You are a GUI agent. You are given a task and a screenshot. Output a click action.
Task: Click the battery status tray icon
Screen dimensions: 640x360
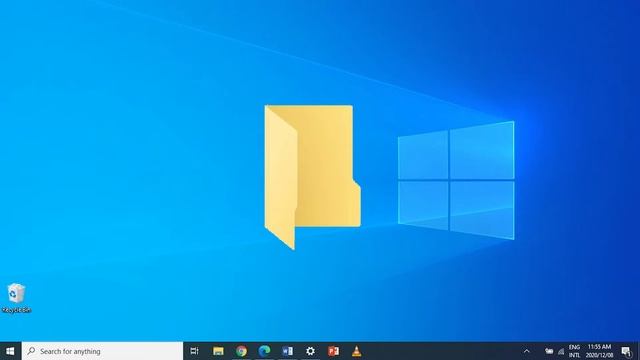549,351
